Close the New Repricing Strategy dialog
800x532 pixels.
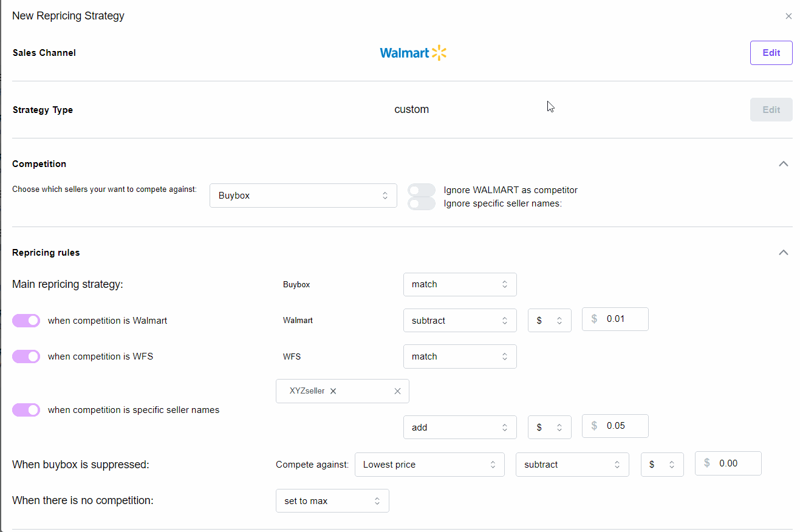pos(788,16)
